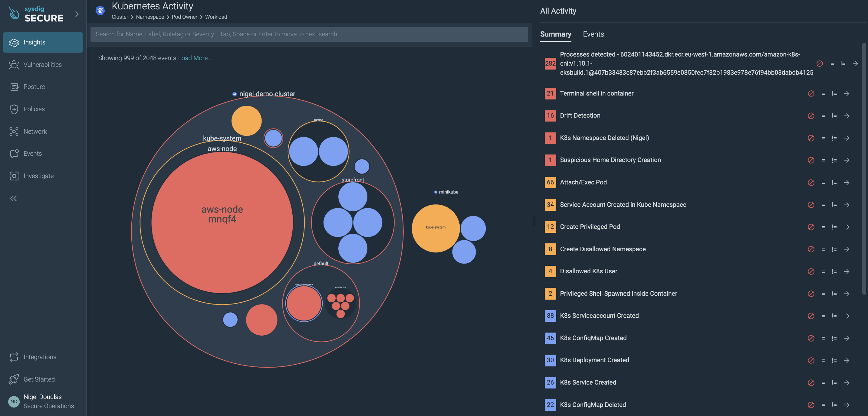Screen dimensions: 868x416
Task: Click the minikube kube-system orange bubble
Action: click(436, 228)
